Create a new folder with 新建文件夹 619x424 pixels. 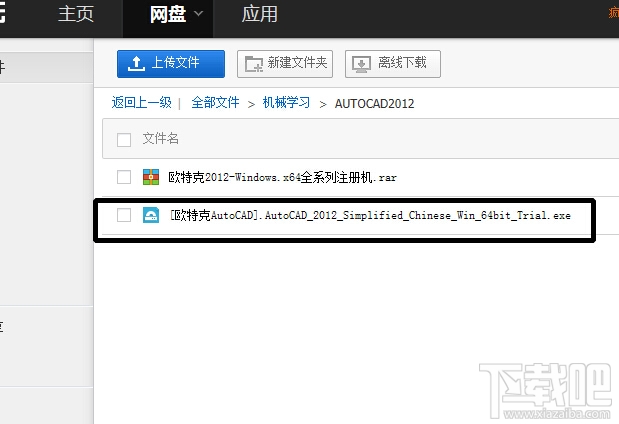click(285, 64)
